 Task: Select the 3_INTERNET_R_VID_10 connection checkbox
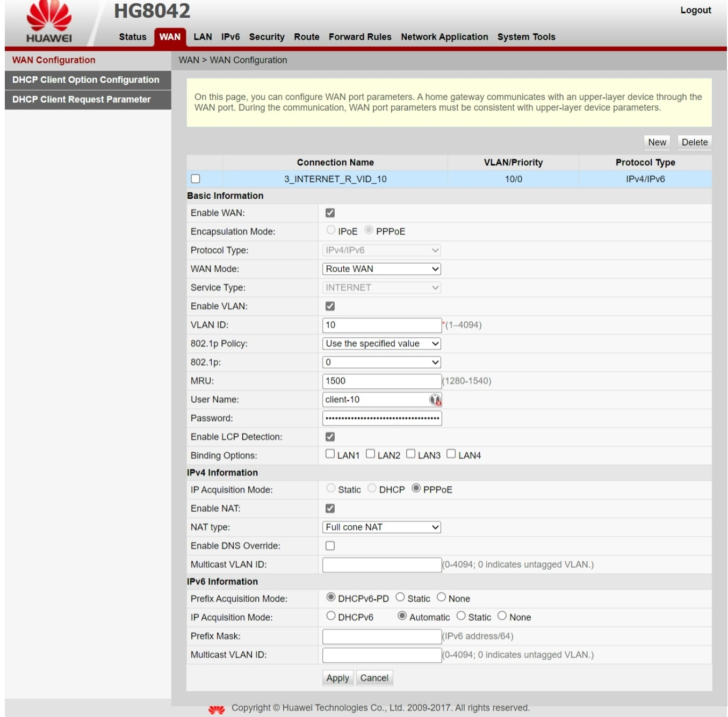click(196, 179)
